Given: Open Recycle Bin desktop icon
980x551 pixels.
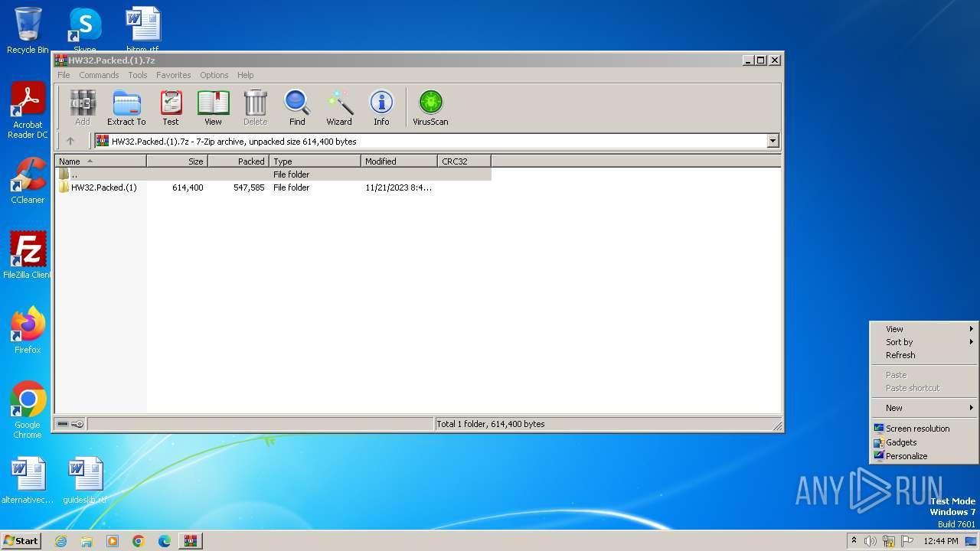Looking at the screenshot, I should [28, 31].
